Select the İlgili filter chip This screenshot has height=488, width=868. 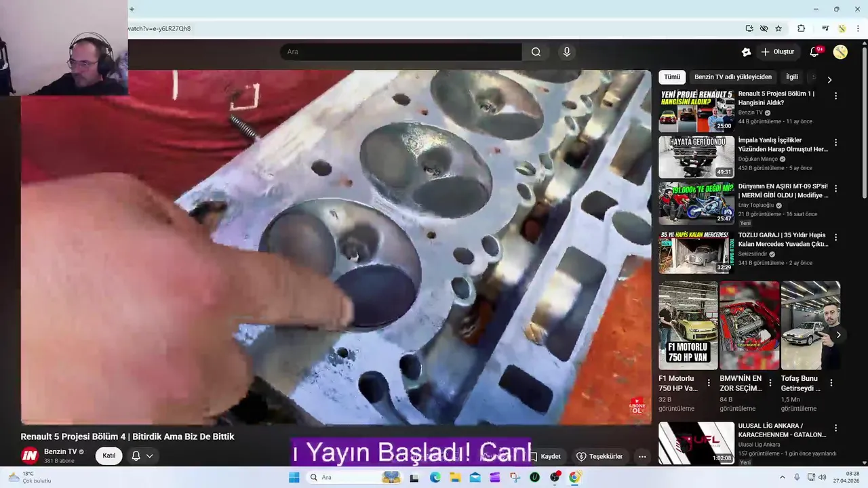tap(792, 77)
